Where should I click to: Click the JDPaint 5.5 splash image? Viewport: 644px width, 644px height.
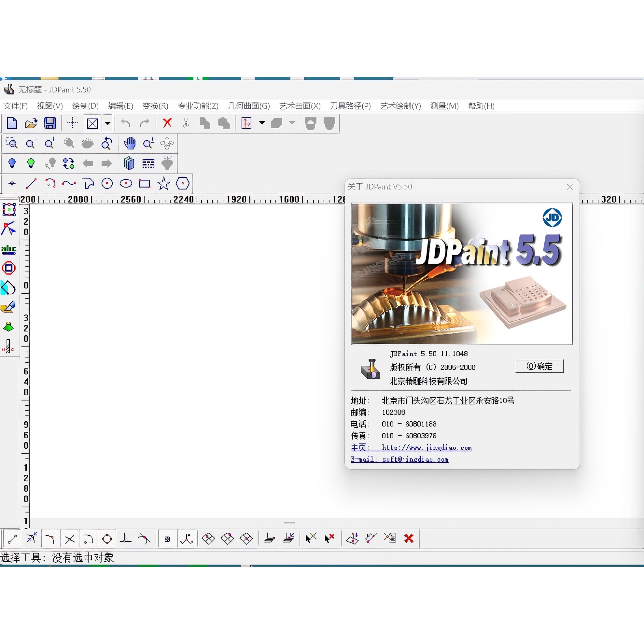pos(462,274)
